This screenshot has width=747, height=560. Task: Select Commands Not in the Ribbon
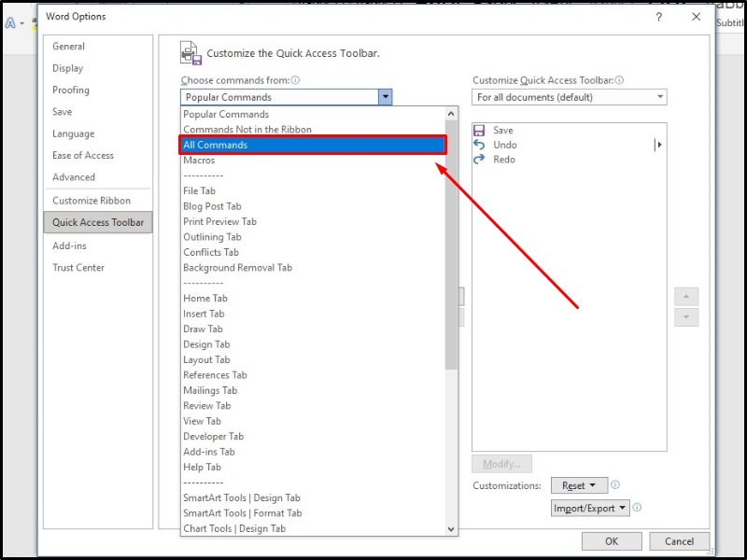point(313,130)
